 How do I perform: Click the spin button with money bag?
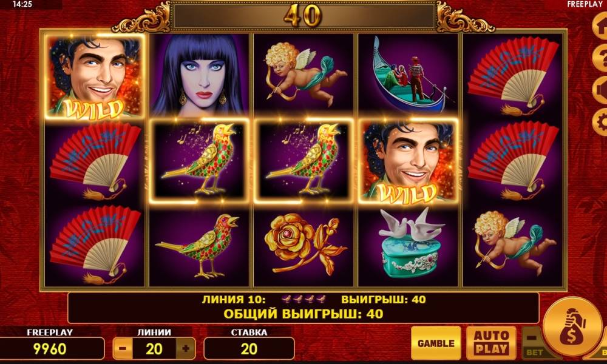pyautogui.click(x=572, y=327)
